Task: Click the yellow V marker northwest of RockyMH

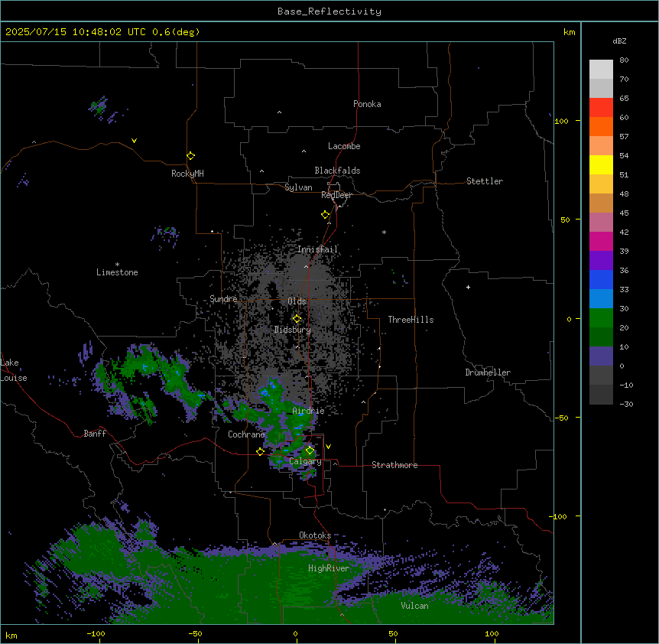Action: pyautogui.click(x=134, y=141)
